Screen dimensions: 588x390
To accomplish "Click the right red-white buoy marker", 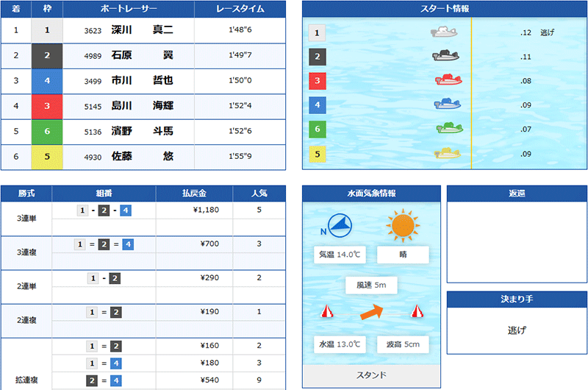I will [417, 311].
